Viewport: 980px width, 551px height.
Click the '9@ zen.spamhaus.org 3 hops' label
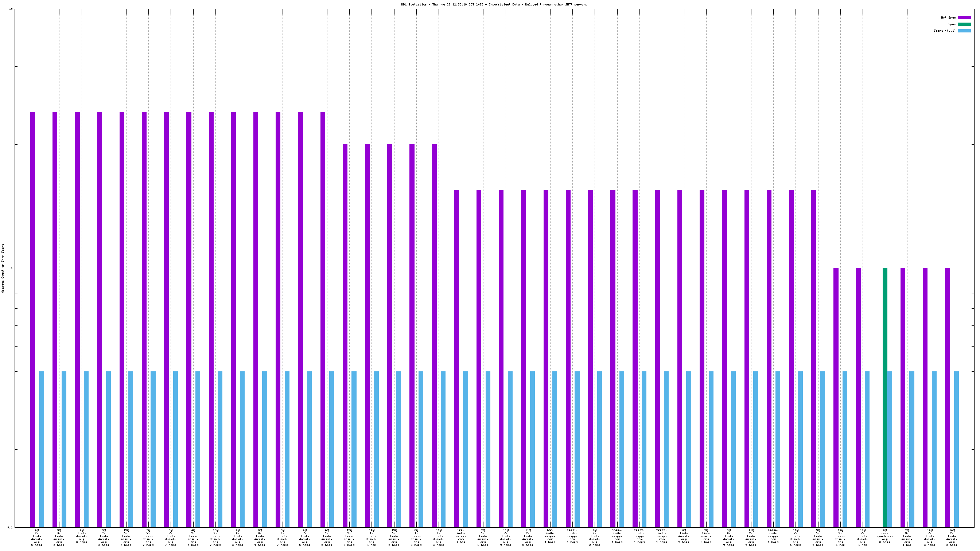[884, 537]
